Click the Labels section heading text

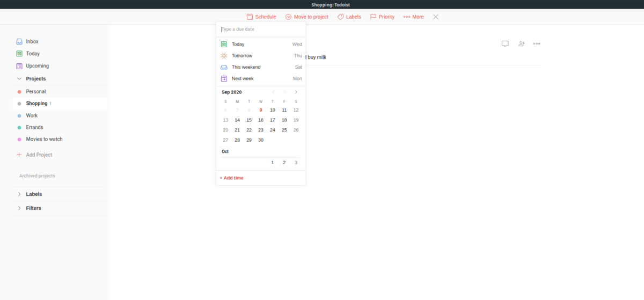pos(34,194)
